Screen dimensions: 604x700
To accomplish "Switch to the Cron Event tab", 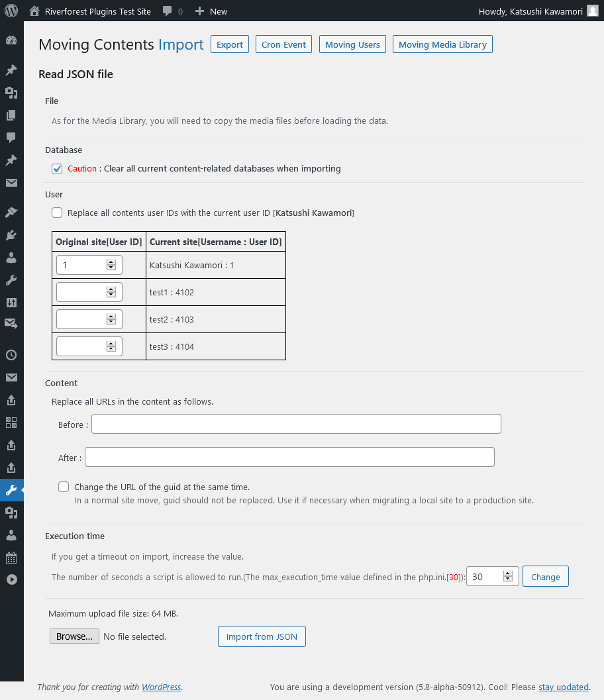I will 283,45.
